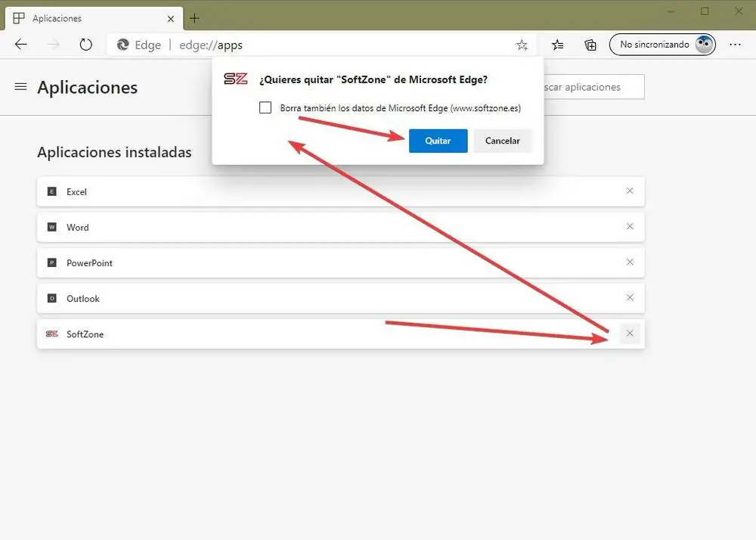Viewport: 756px width, 540px height.
Task: Close the Edge window
Action: [x=739, y=11]
